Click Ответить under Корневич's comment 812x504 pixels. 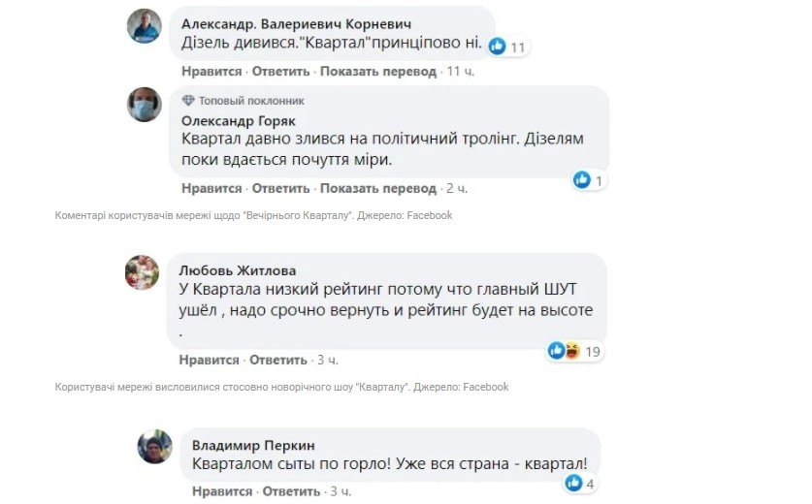(281, 71)
